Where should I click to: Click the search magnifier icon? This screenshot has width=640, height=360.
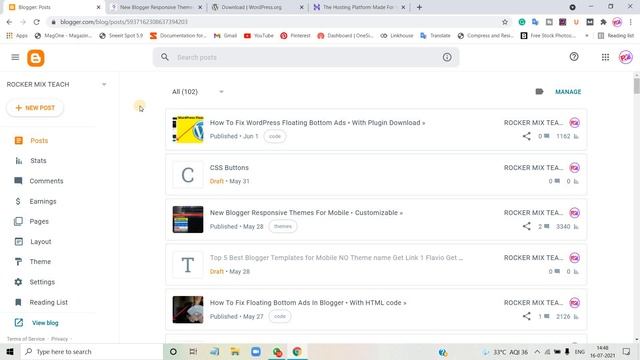[164, 57]
